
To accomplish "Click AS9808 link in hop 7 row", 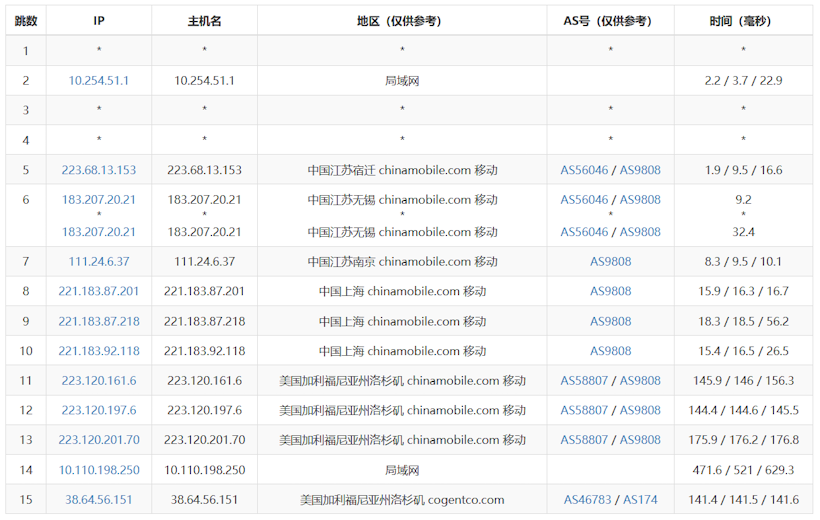I will pyautogui.click(x=610, y=262).
